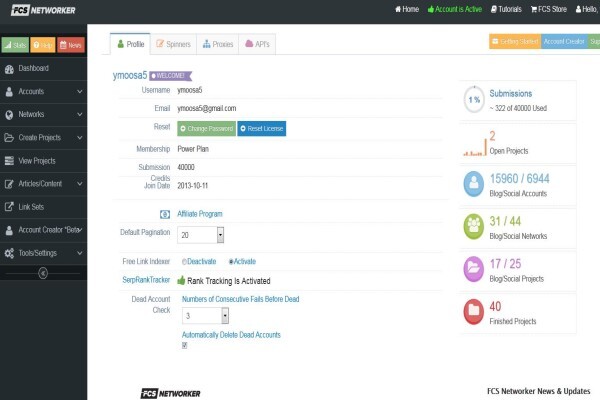The height and width of the screenshot is (400, 600).
Task: Open the Tutorials page
Action: 506,9
